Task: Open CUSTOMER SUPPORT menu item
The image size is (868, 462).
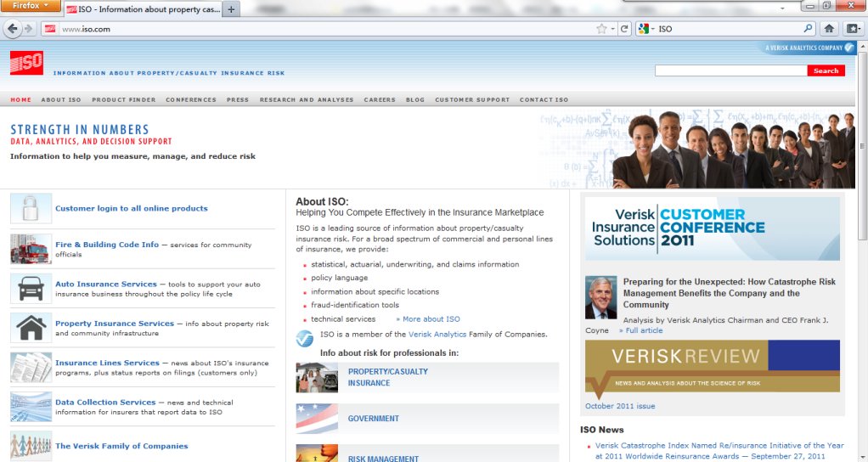Action: 472,99
